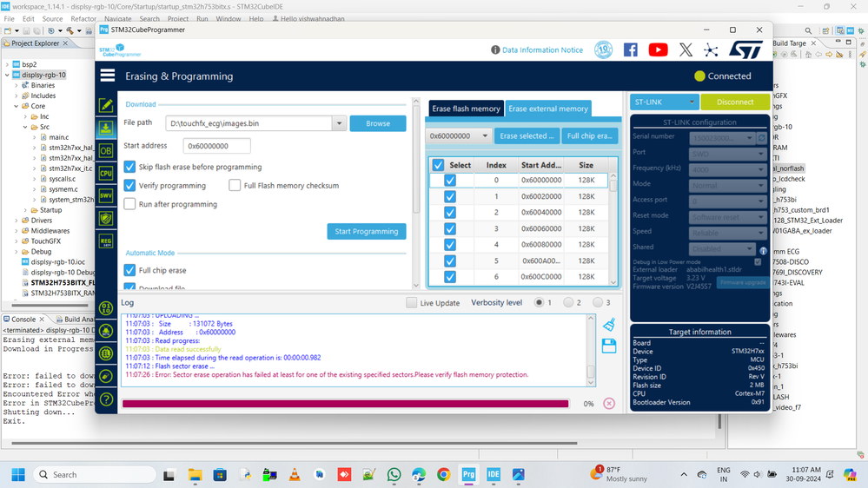Click the Shared mode info icon

pyautogui.click(x=763, y=250)
